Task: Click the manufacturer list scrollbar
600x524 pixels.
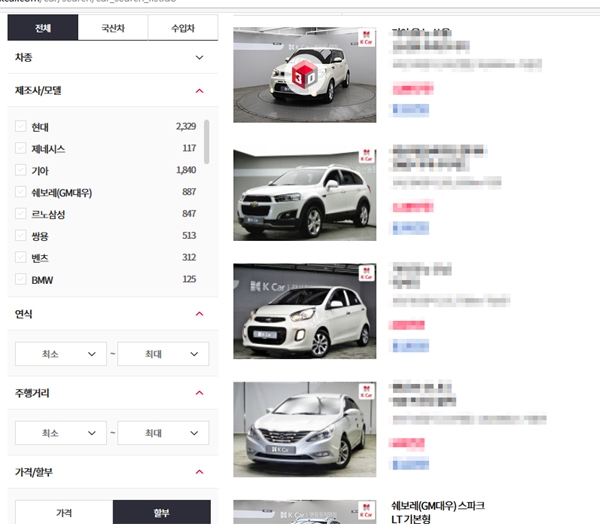Action: coord(207,142)
